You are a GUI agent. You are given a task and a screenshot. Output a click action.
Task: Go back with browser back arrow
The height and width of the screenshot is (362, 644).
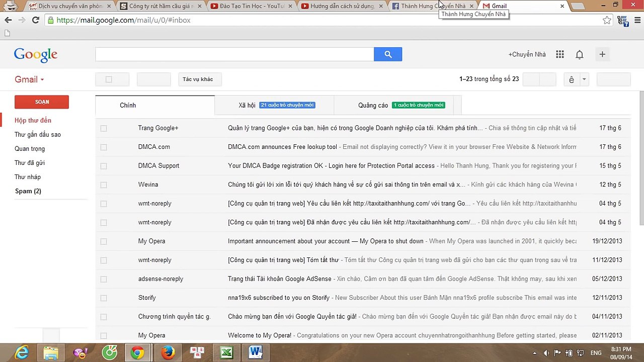coord(8,20)
